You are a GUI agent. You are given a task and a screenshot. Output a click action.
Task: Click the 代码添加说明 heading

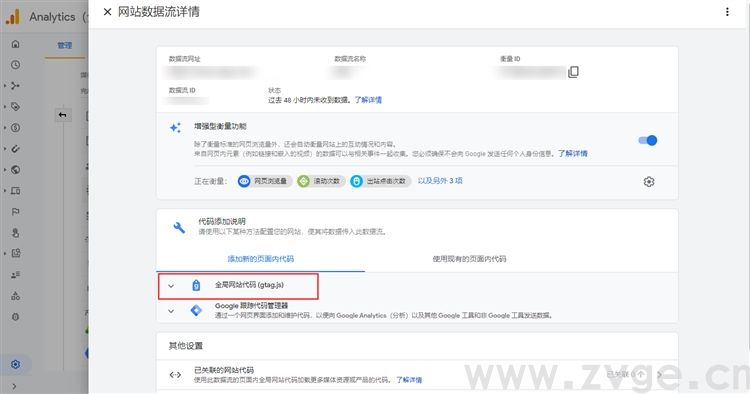(x=222, y=221)
